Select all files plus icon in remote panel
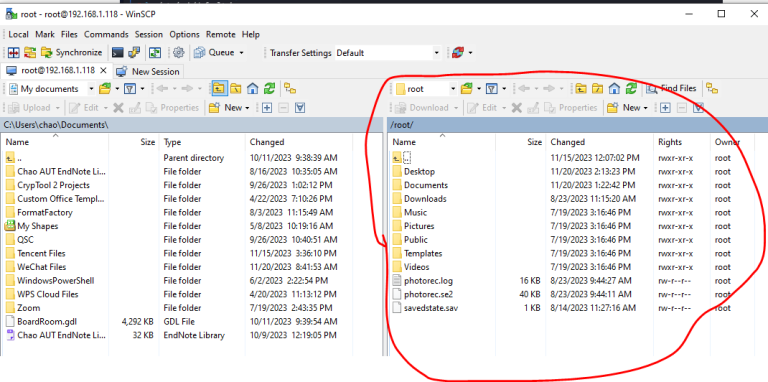The height and width of the screenshot is (382, 768). pos(665,107)
